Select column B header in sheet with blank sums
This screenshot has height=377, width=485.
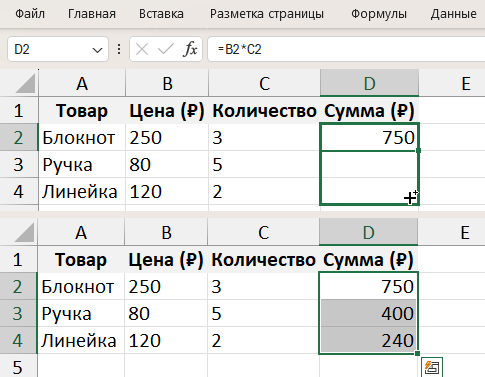point(167,83)
